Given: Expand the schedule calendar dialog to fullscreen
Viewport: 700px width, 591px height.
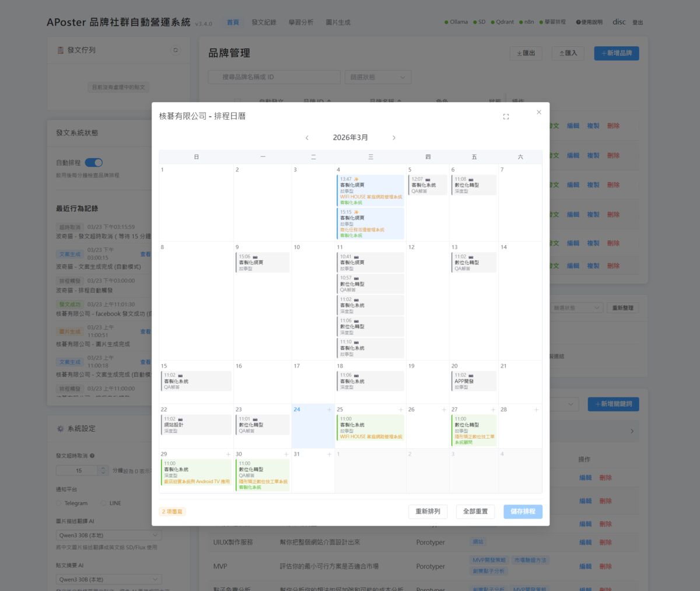Looking at the screenshot, I should 506,117.
